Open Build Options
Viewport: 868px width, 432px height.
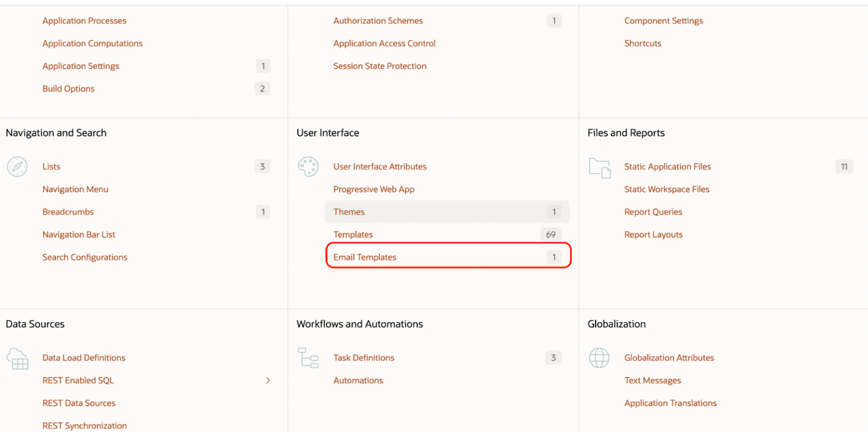(68, 88)
